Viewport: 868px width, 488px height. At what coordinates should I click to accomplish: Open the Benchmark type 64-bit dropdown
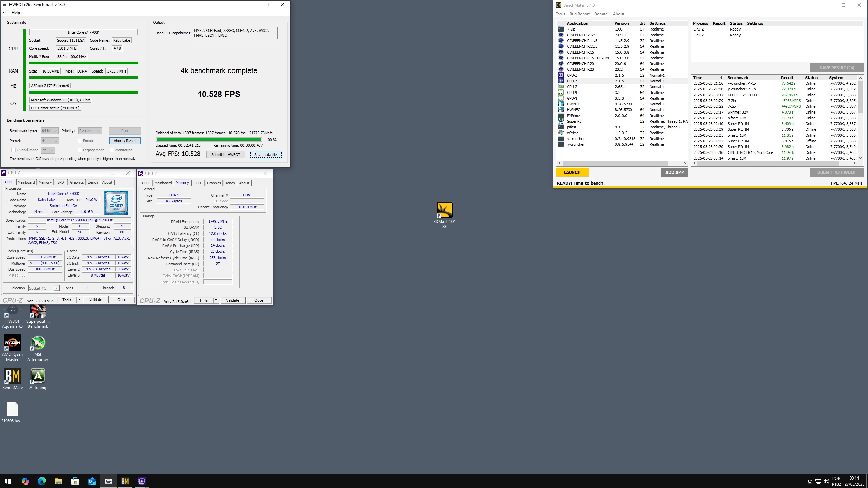tap(50, 131)
